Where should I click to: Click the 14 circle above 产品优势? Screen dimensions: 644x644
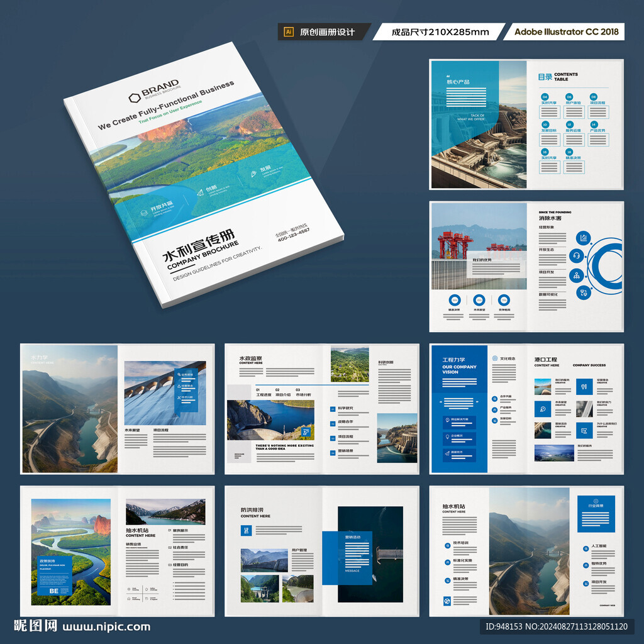(594, 125)
